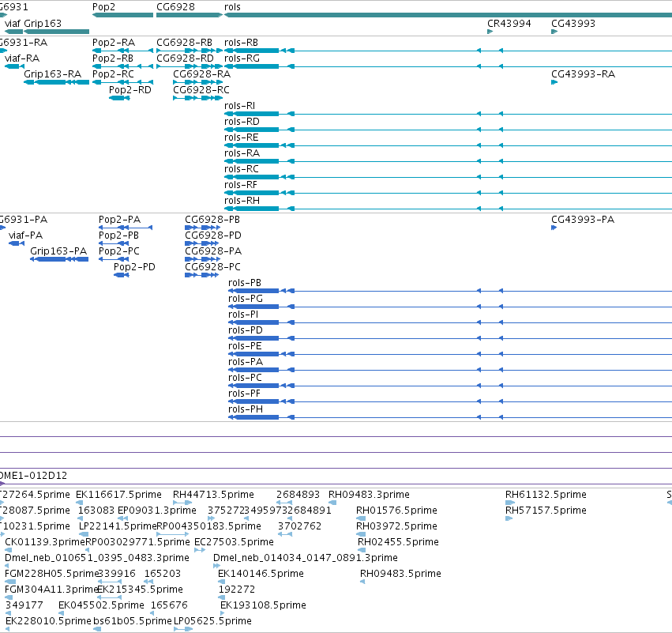The image size is (672, 633).
Task: Click the Pop2-RC transcript label
Action: (x=113, y=73)
